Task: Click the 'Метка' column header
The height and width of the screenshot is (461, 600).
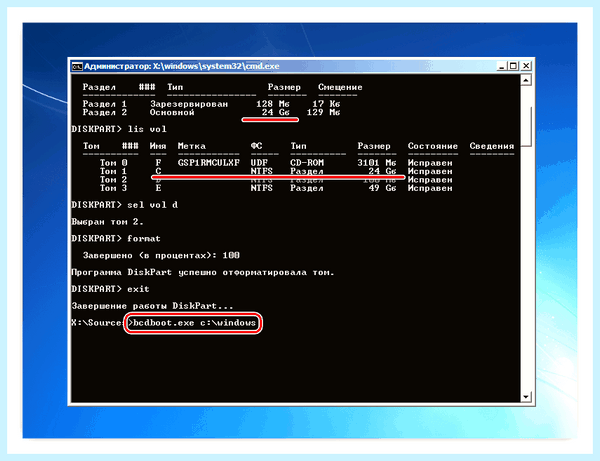Action: point(191,146)
